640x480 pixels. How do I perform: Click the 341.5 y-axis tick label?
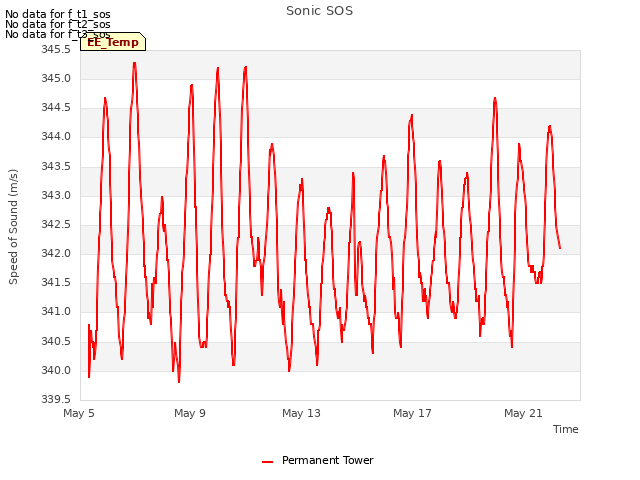coord(56,282)
